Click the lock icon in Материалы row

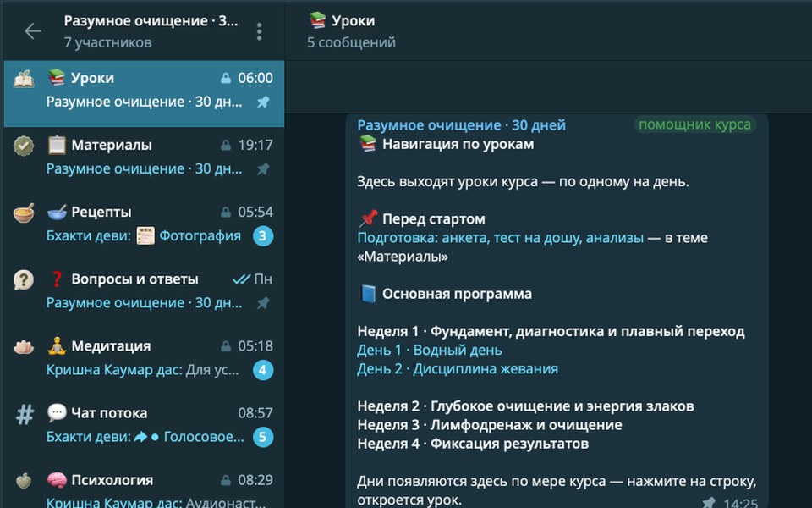(226, 145)
